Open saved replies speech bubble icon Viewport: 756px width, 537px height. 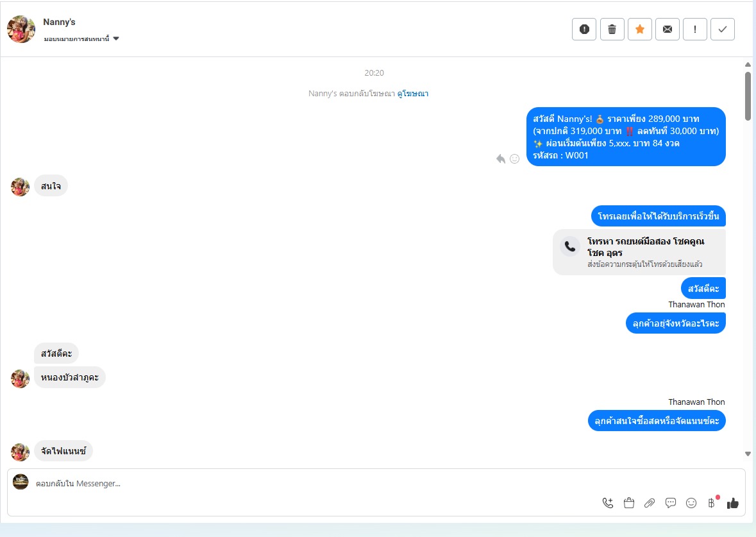click(670, 503)
